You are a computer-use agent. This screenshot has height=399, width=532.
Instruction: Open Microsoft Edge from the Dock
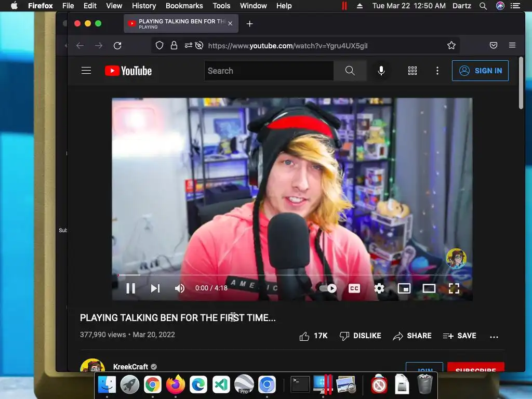pyautogui.click(x=198, y=385)
